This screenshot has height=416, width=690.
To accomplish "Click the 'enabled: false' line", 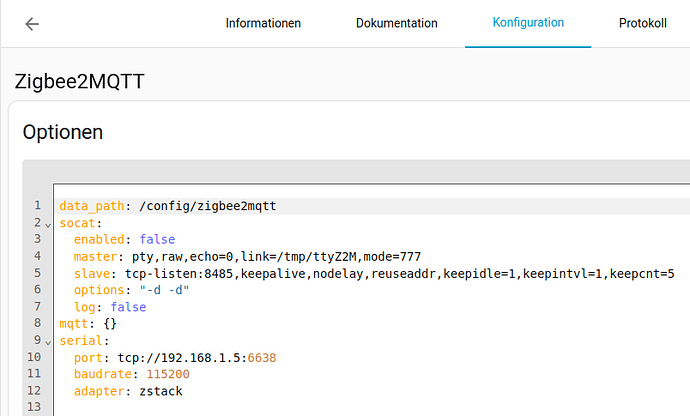I will point(124,239).
